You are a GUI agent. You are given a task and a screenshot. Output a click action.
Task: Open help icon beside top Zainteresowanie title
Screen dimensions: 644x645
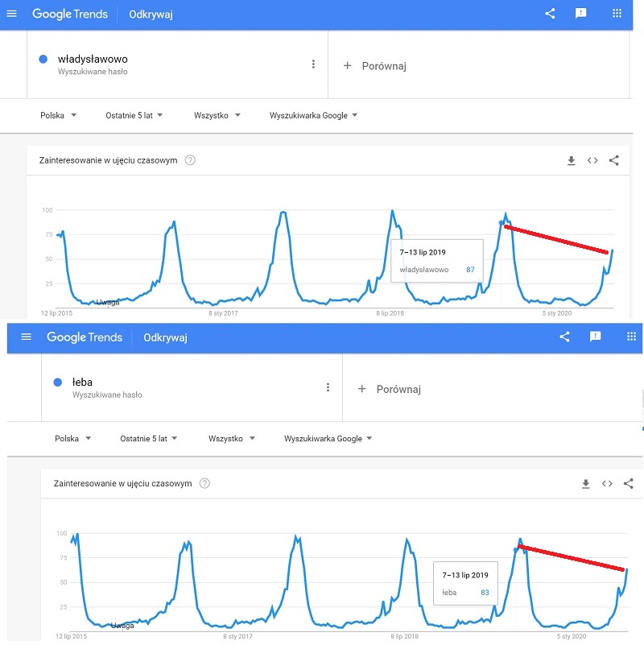coord(190,160)
